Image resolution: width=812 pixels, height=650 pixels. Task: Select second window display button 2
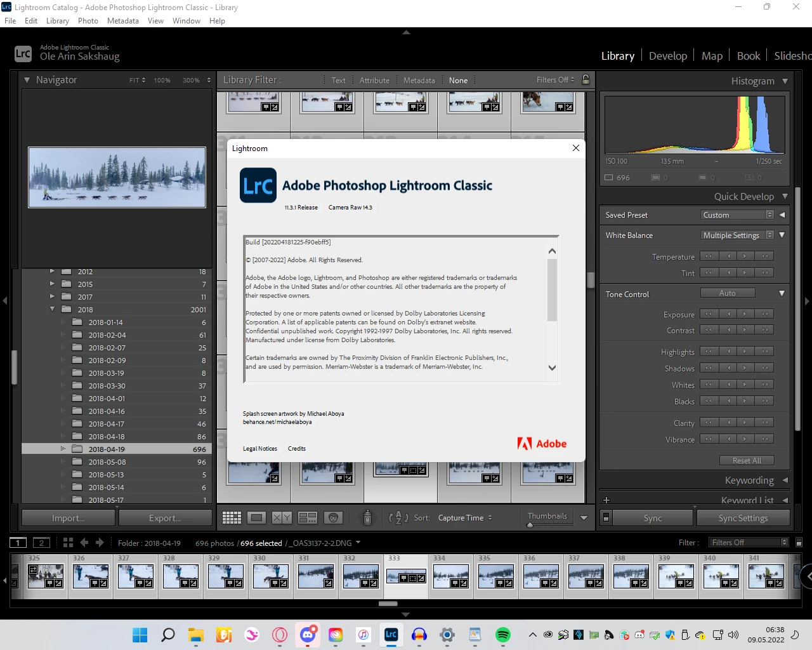click(41, 543)
